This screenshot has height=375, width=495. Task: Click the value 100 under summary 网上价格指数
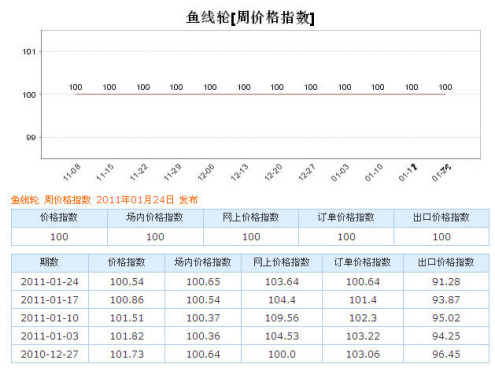click(251, 237)
